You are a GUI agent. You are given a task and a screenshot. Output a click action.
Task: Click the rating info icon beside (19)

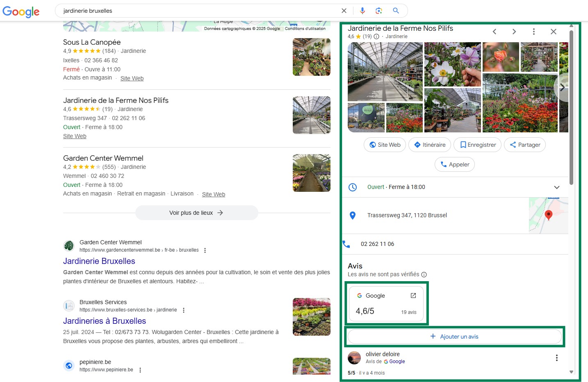click(x=376, y=36)
